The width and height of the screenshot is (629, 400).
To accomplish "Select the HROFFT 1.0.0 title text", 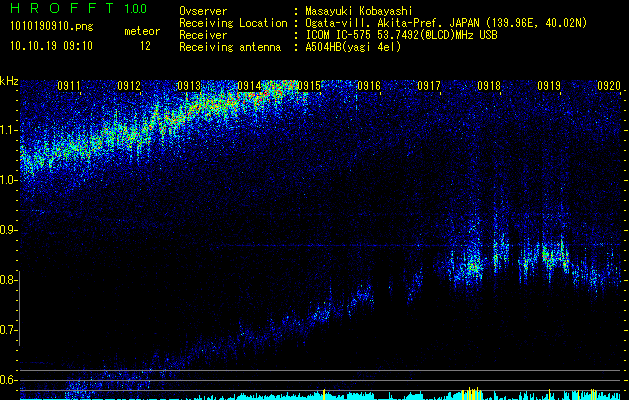I will pyautogui.click(x=78, y=8).
